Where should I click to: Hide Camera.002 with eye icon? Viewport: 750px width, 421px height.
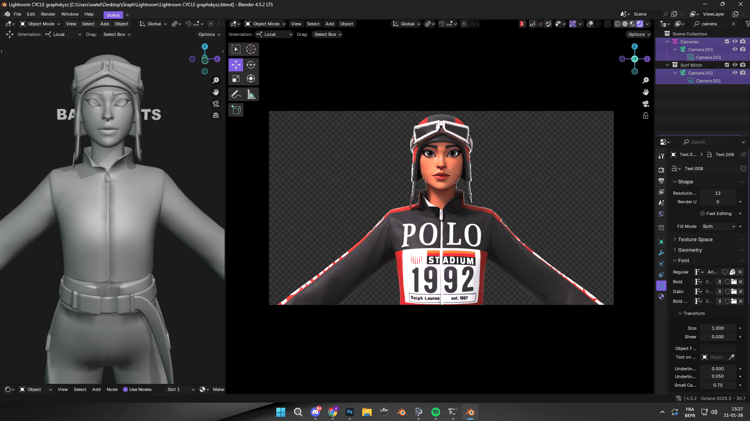735,73
